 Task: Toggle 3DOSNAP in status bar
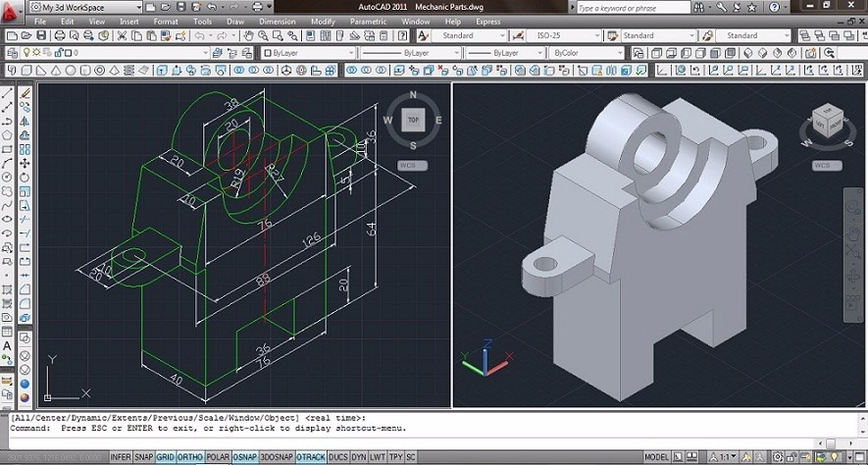[x=277, y=457]
